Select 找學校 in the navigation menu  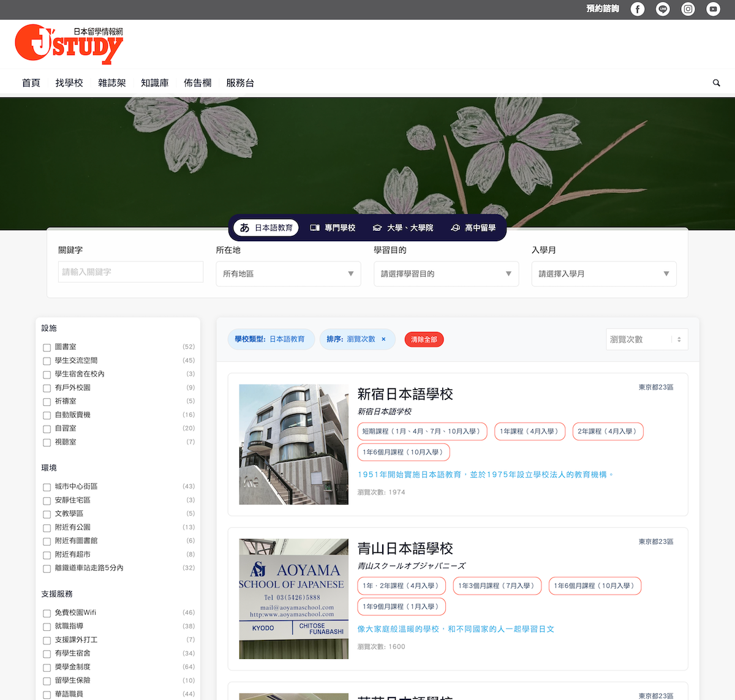click(69, 83)
